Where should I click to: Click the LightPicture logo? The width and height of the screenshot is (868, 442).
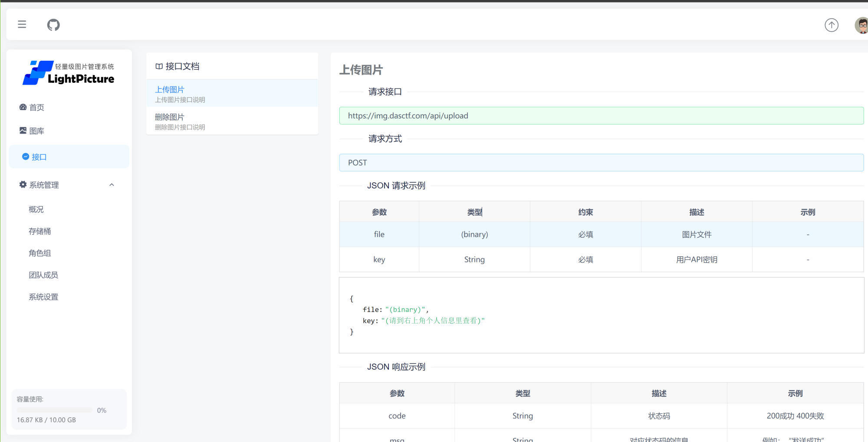(x=69, y=73)
